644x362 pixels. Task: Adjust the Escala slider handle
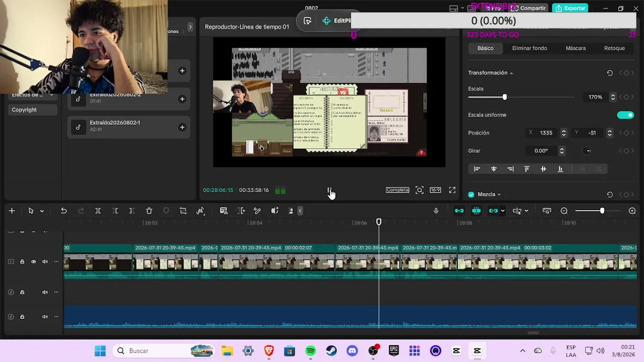[x=504, y=97]
